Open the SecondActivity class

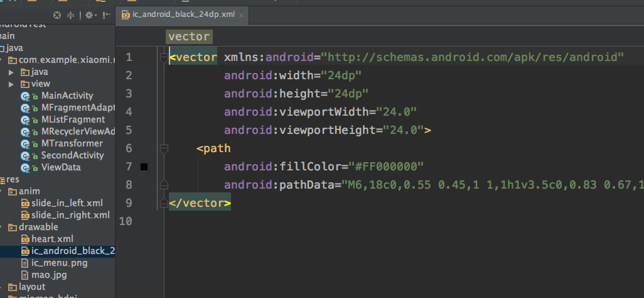pos(72,155)
